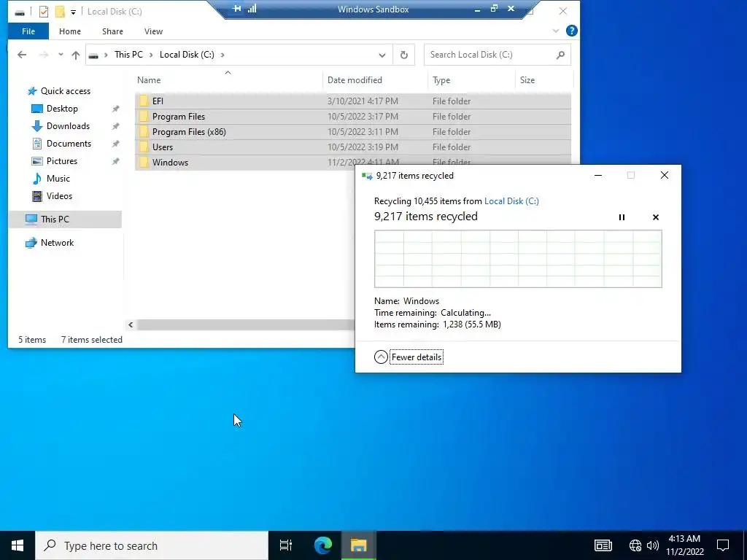Image resolution: width=747 pixels, height=560 pixels.
Task: Open the network globe tray icon
Action: pos(635,545)
